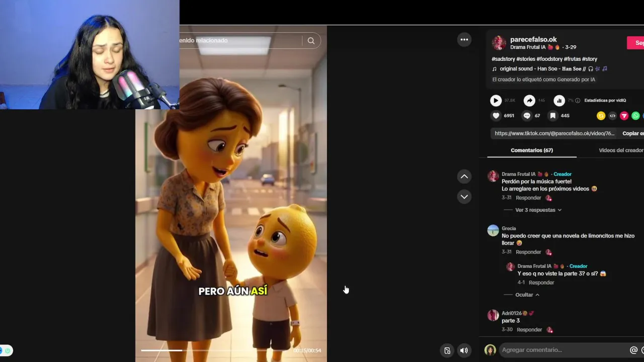This screenshot has width=644, height=362.
Task: Click the pink Seguir button
Action: coord(635,43)
